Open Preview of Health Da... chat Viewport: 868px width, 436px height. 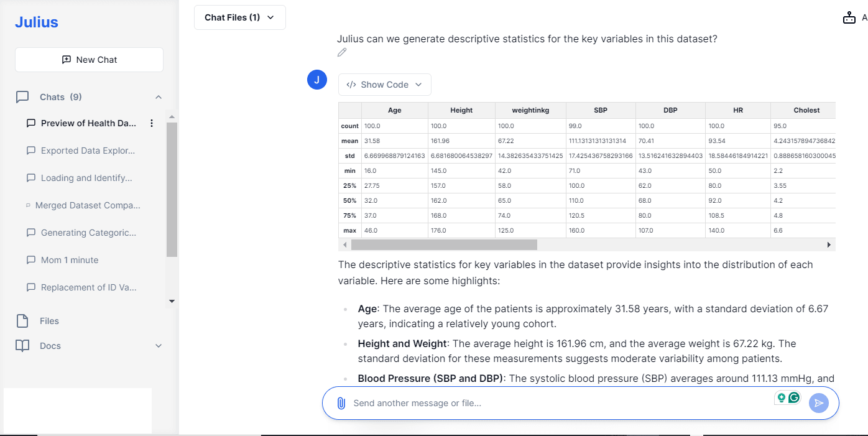click(88, 123)
